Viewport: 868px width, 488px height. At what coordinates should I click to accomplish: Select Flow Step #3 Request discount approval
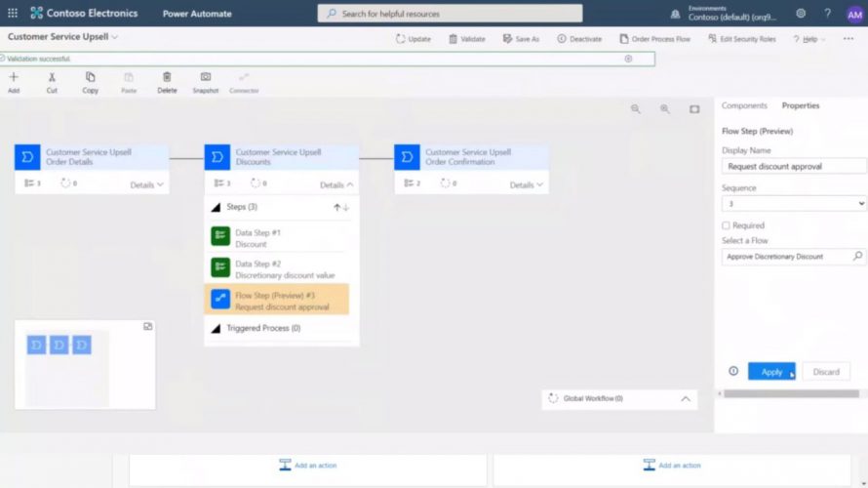(277, 299)
